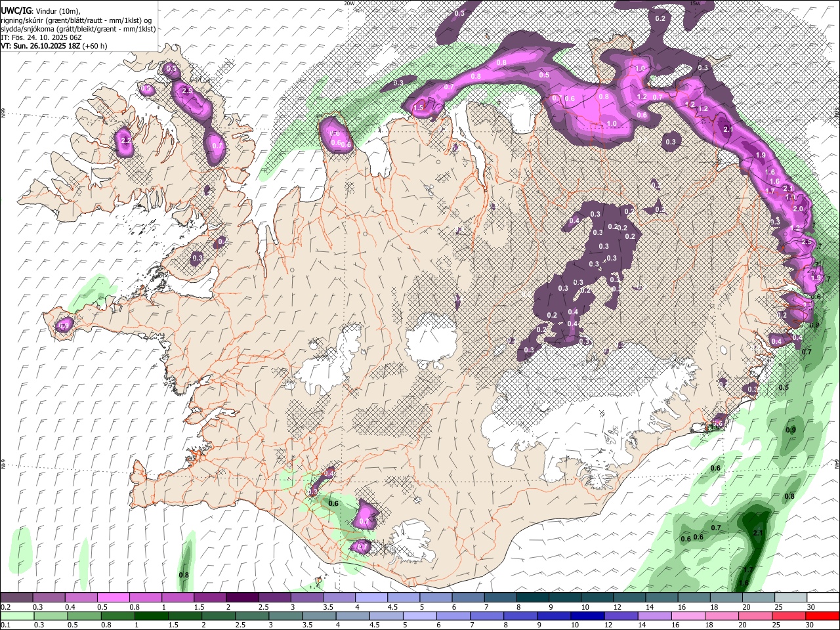840x630 pixels.
Task: Click the '0.1' tick label on the lower scale
Action: pyautogui.click(x=5, y=625)
